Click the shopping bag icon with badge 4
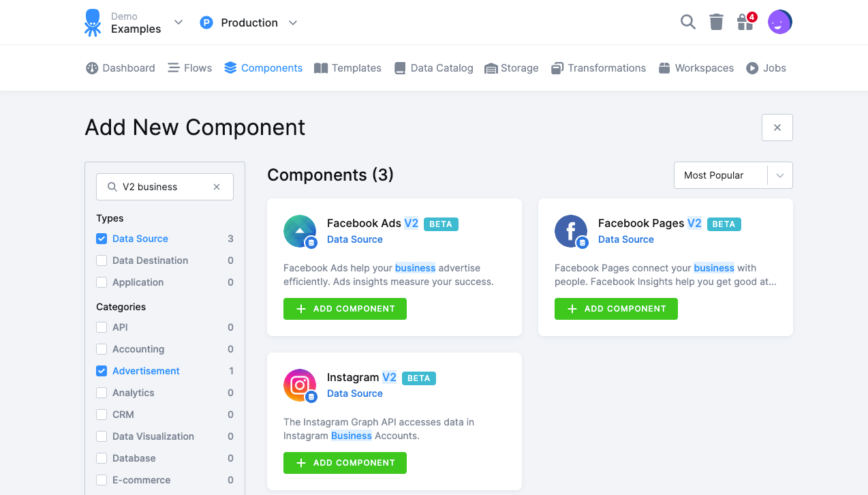Screen dimensions: 868x495 (x=744, y=22)
